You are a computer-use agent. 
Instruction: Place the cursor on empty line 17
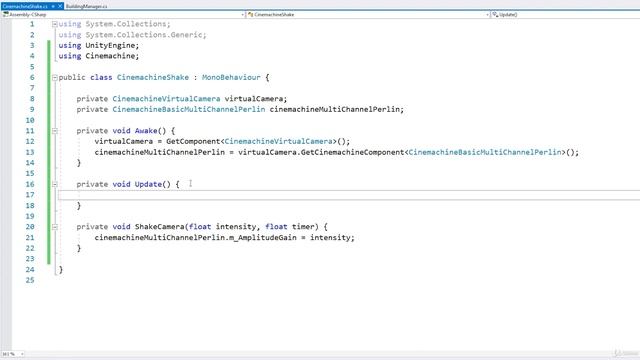click(349, 195)
